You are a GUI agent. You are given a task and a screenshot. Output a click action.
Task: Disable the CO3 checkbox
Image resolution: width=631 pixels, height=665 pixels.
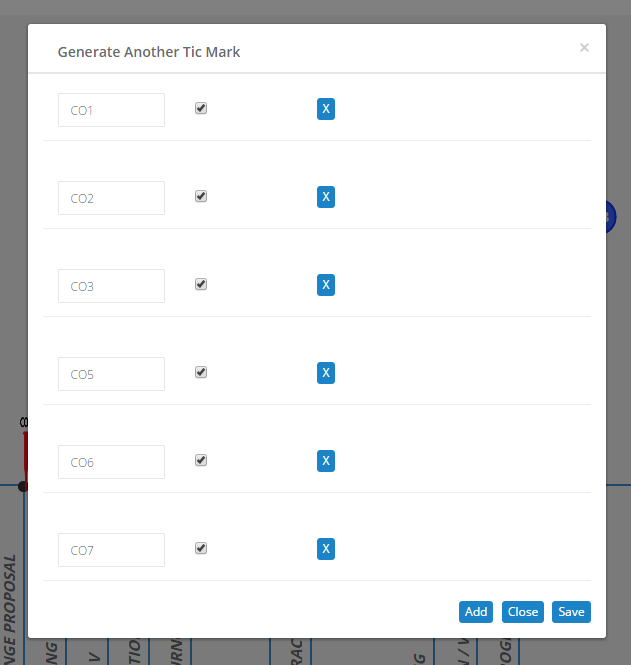click(201, 284)
